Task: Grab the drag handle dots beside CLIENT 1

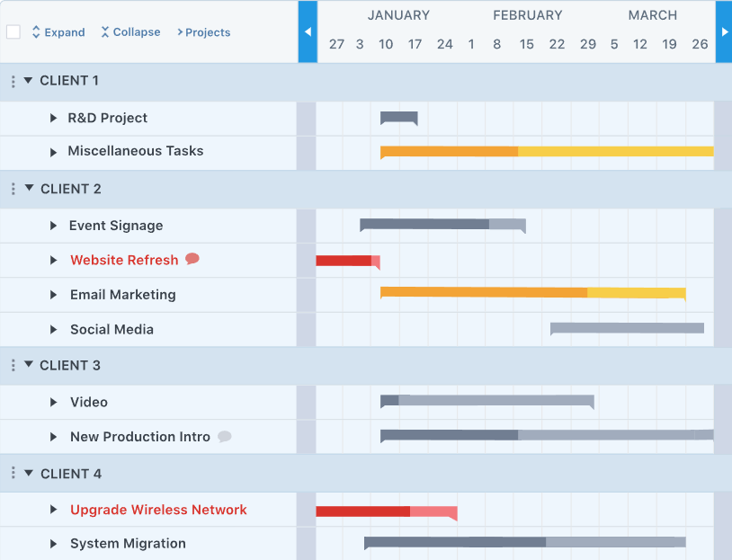Action: click(x=13, y=81)
